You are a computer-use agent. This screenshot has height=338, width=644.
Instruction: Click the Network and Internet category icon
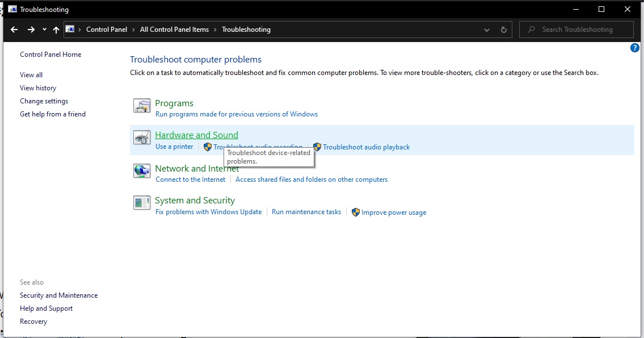[141, 170]
